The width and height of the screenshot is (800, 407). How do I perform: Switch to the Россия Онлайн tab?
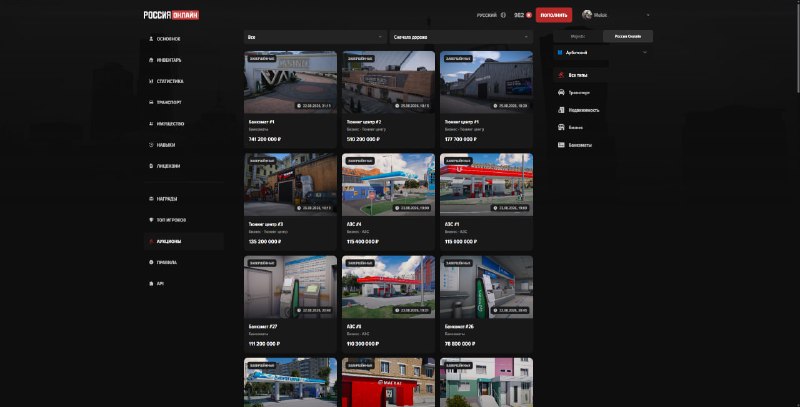click(x=628, y=36)
